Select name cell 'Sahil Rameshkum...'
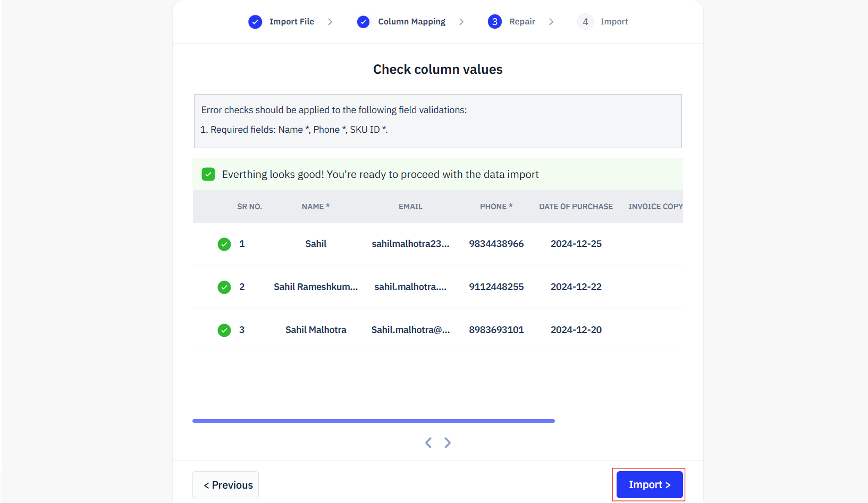The image size is (868, 503). [x=316, y=287]
